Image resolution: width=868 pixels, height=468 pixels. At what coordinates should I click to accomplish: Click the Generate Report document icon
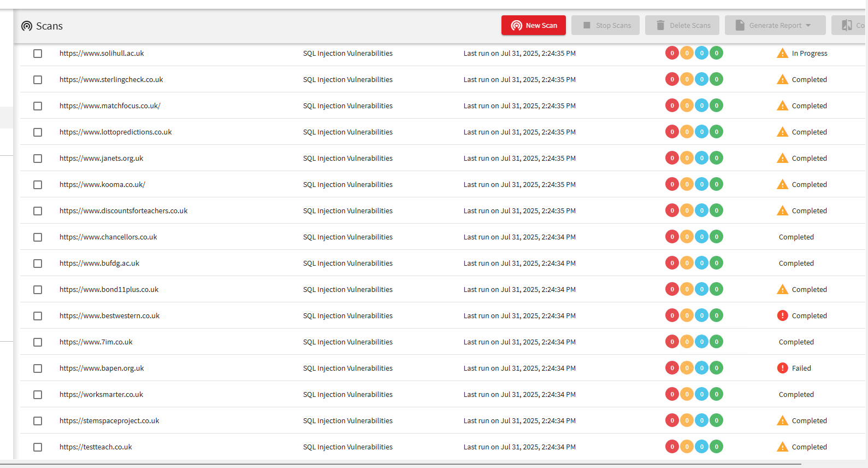740,25
